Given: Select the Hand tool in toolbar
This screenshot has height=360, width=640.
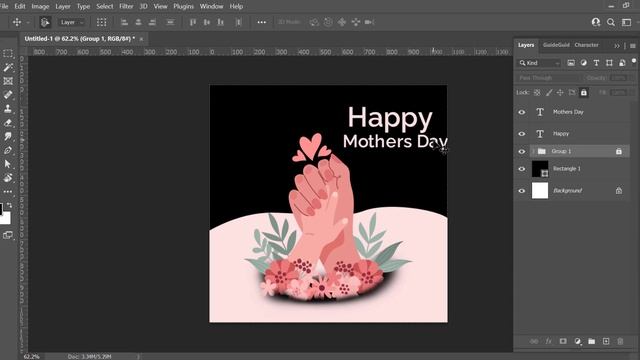Looking at the screenshot, I should [x=8, y=178].
